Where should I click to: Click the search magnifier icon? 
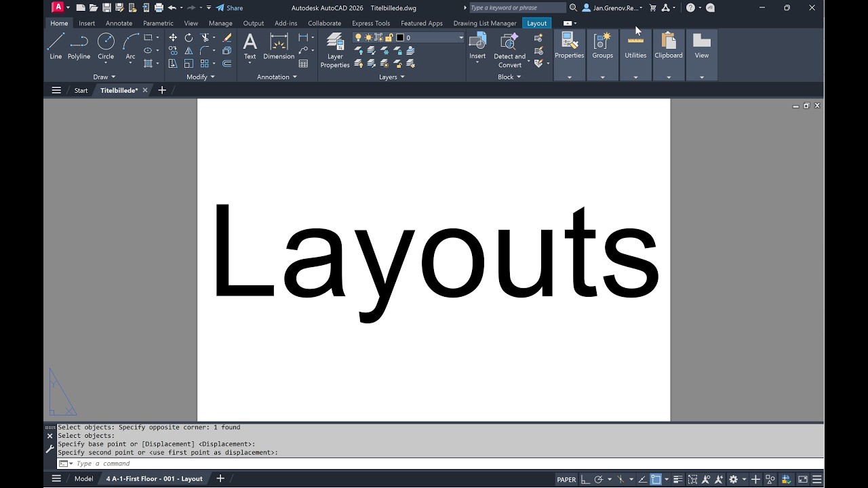tap(573, 8)
